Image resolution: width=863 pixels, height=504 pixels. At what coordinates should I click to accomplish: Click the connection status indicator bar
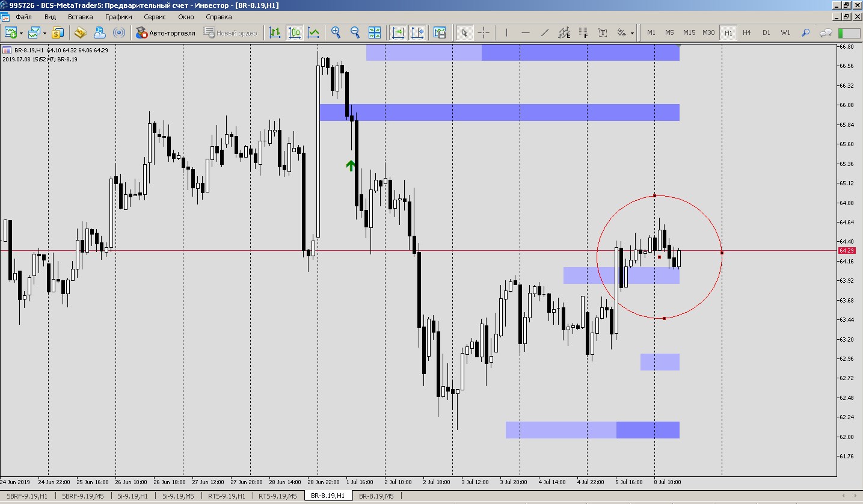849,32
